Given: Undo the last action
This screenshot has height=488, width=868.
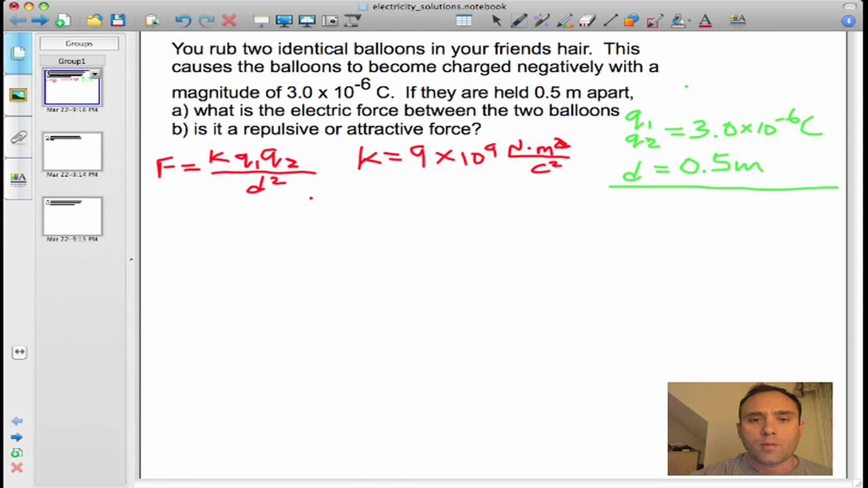Looking at the screenshot, I should 183,20.
